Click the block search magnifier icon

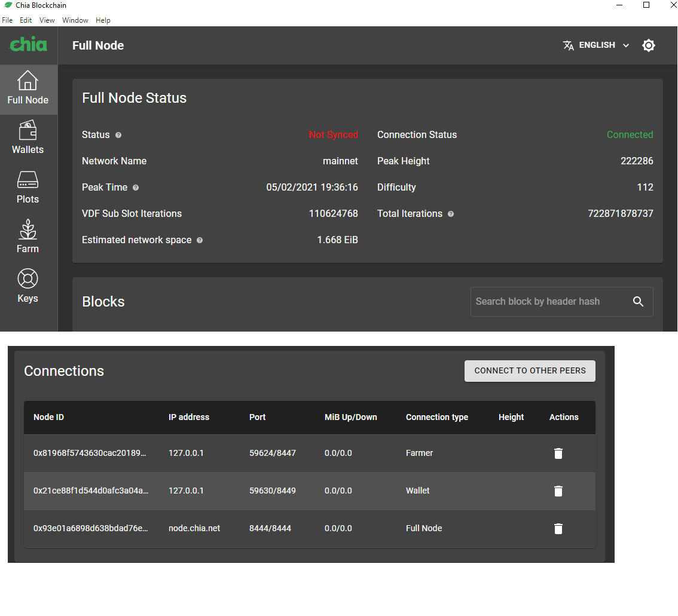pos(638,302)
